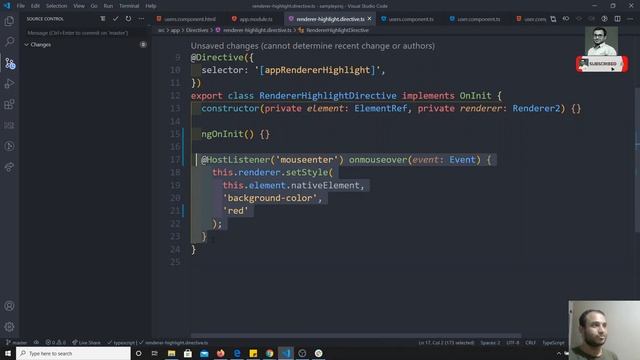Click the app breadcrumb segment
This screenshot has height=360, width=640.
pyautogui.click(x=175, y=30)
